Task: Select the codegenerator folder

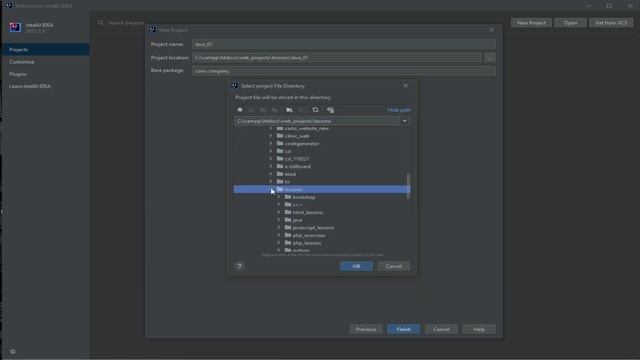Action: pos(302,144)
